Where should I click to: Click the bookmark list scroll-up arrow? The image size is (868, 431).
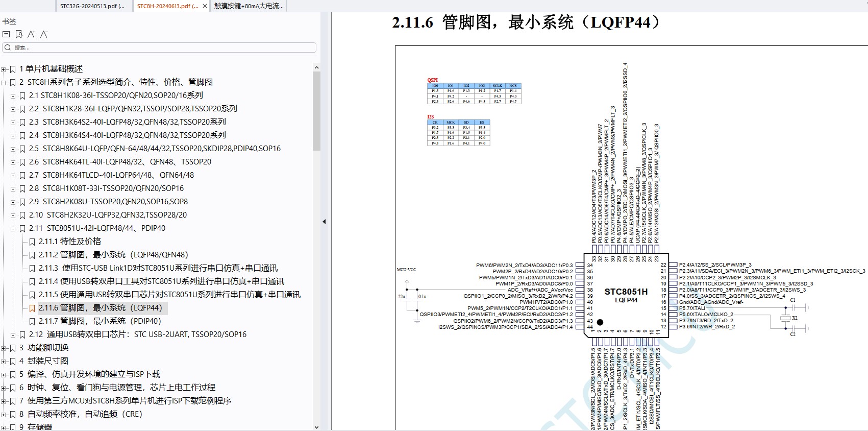pos(316,67)
